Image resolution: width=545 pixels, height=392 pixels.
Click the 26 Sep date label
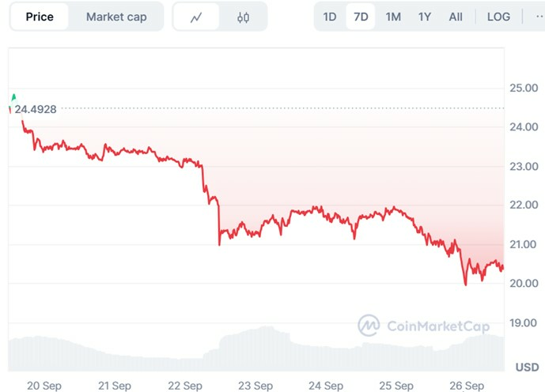pos(467,386)
